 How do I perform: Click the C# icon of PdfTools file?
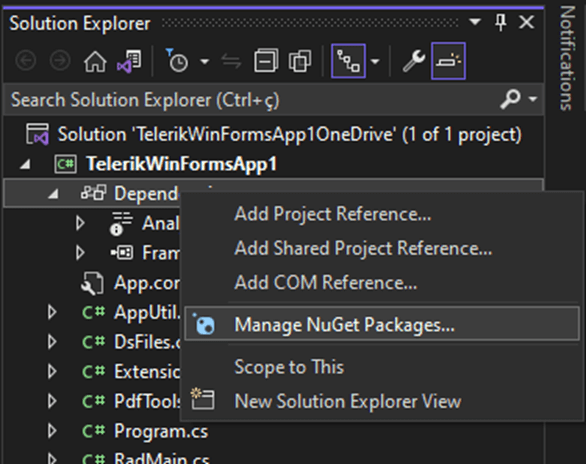click(x=93, y=401)
